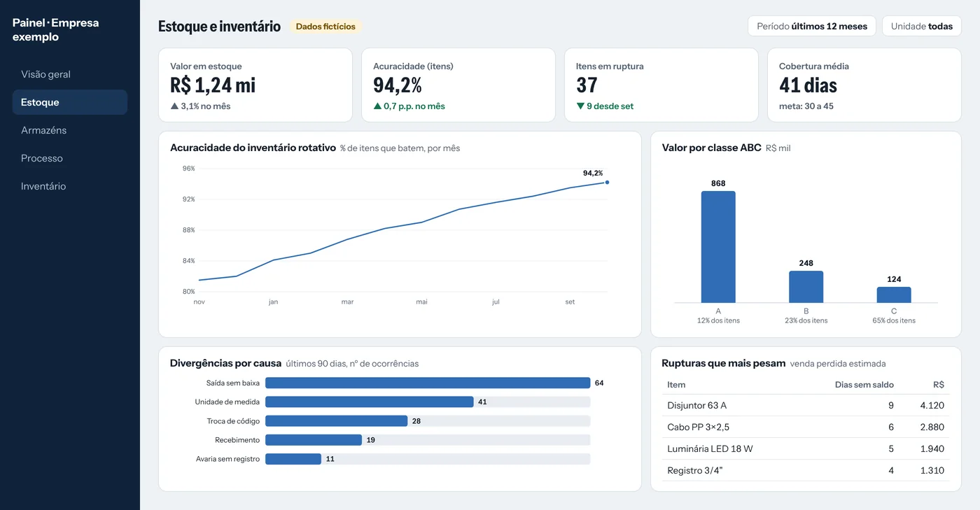Click the meta: 30 a 45 text
The width and height of the screenshot is (980, 510).
point(806,106)
